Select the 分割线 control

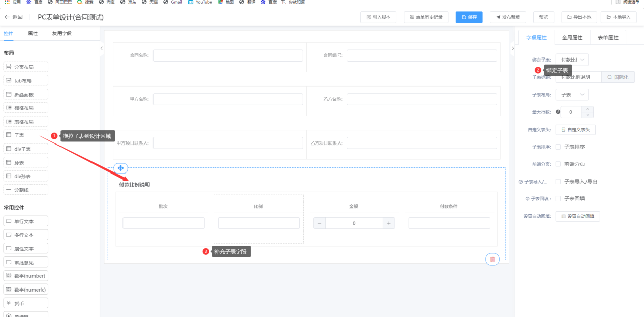(26, 190)
